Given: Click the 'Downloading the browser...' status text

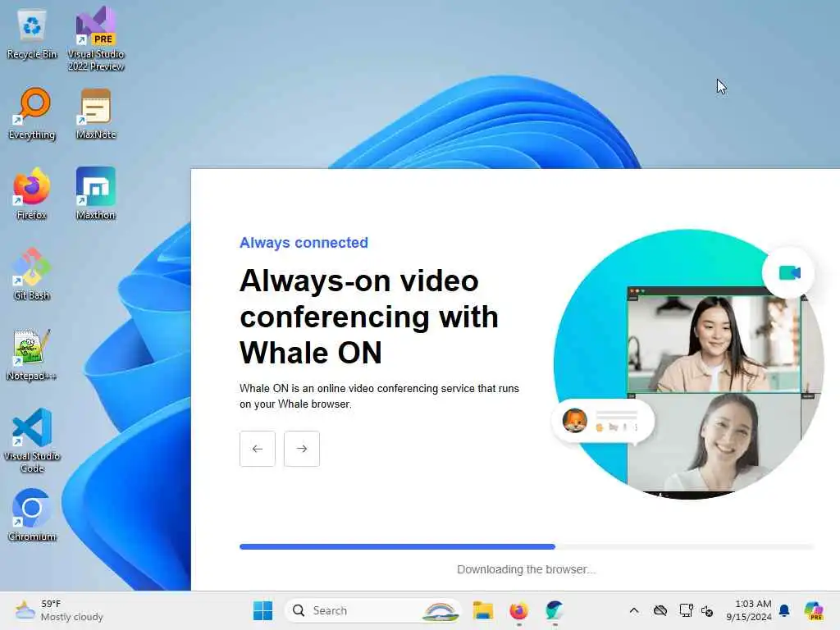Looking at the screenshot, I should click(526, 569).
